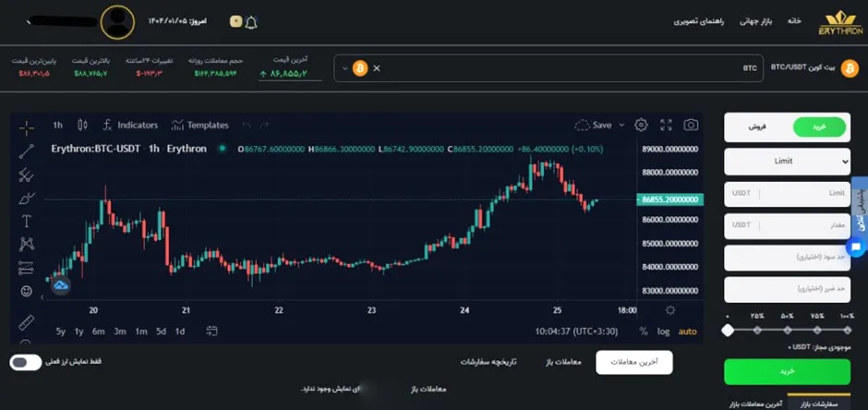
Task: Open the pitchfork drawing tool
Action: pos(26,175)
